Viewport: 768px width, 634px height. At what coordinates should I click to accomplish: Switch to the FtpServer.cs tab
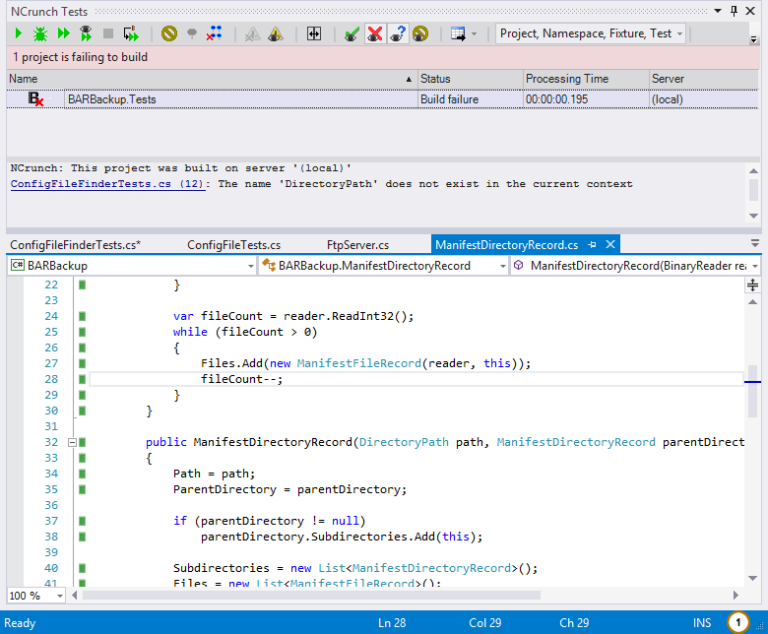[x=357, y=245]
